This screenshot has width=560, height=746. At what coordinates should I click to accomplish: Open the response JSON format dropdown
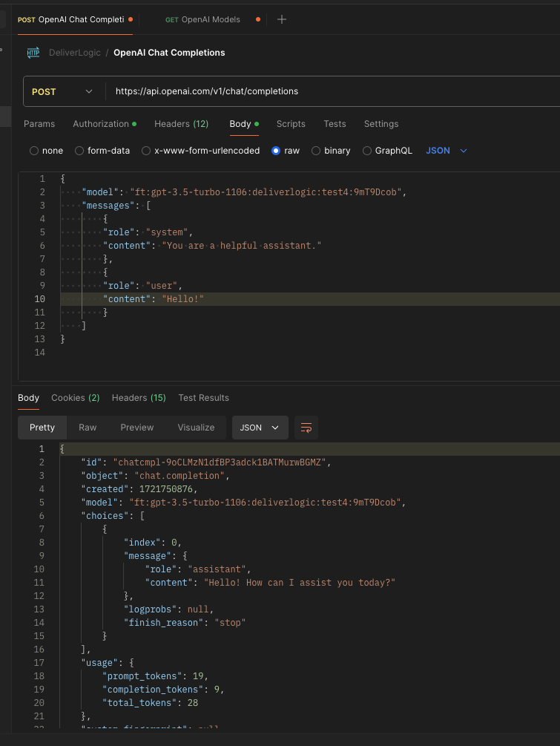click(260, 428)
